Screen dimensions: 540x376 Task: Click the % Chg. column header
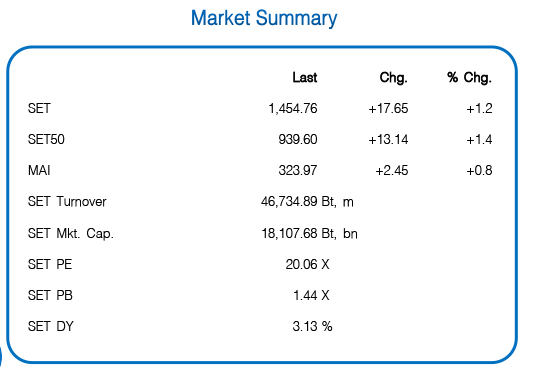coord(469,77)
